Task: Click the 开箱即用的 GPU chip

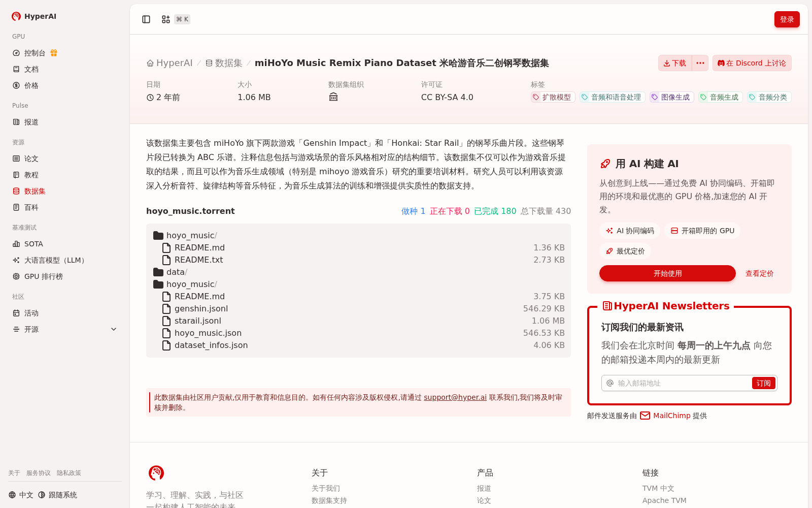Action: [702, 231]
